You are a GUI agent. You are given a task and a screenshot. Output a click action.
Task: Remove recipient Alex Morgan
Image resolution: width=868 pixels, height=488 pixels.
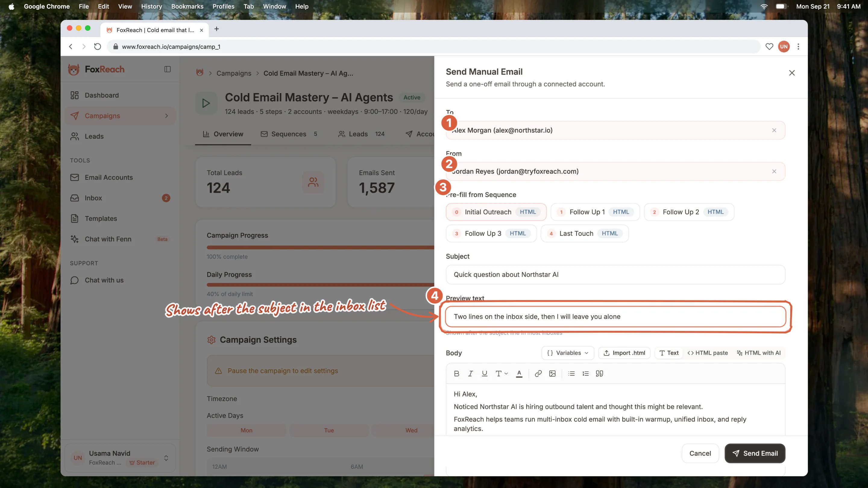(x=774, y=130)
